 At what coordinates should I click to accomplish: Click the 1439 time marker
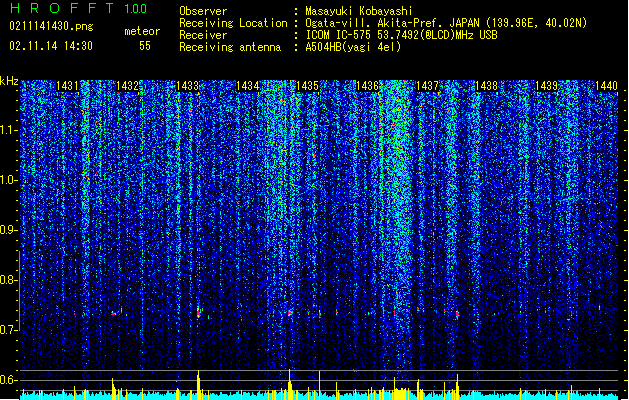(x=547, y=86)
